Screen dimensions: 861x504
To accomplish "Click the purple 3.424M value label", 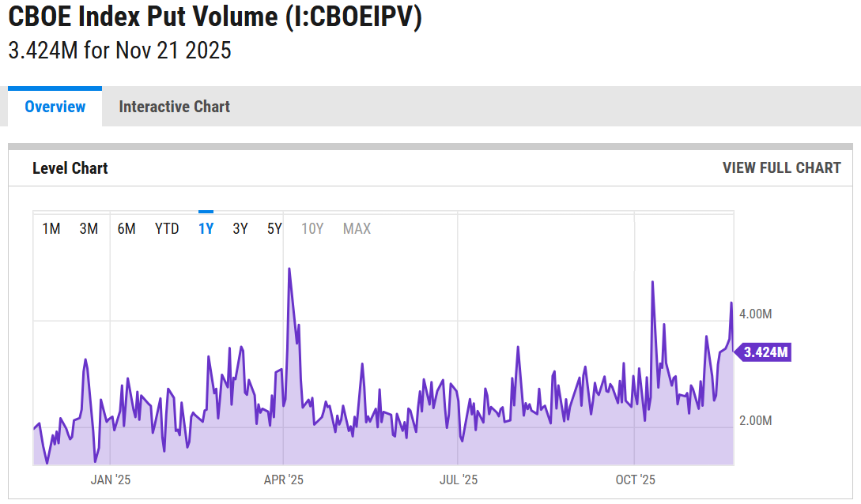I will tap(765, 352).
